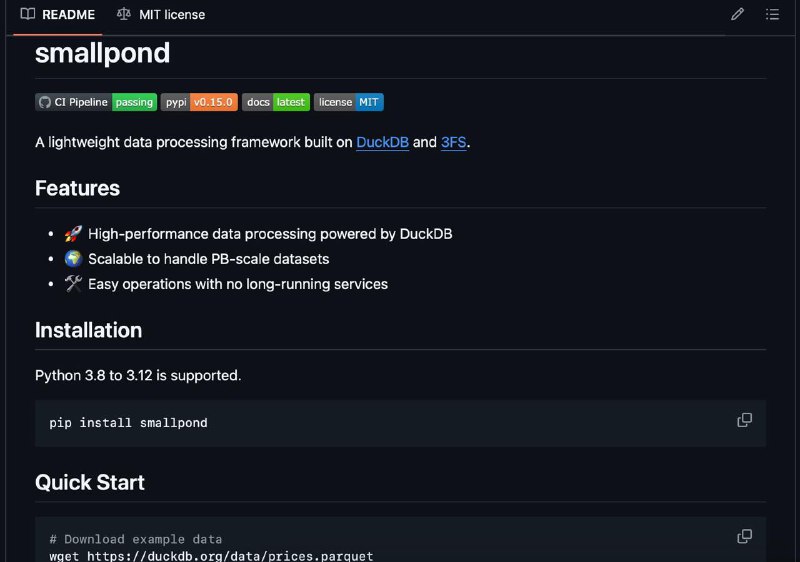800x562 pixels.
Task: Switch to the README tab
Action: tap(58, 15)
